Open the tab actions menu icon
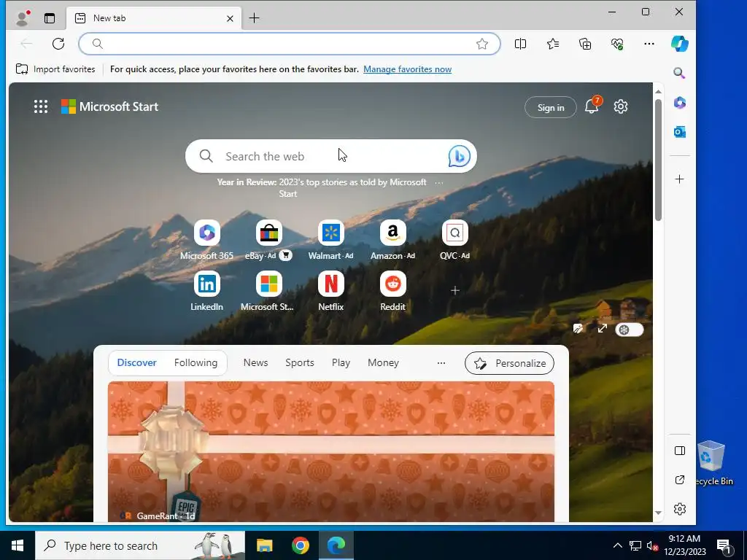The image size is (747, 560). (x=50, y=18)
